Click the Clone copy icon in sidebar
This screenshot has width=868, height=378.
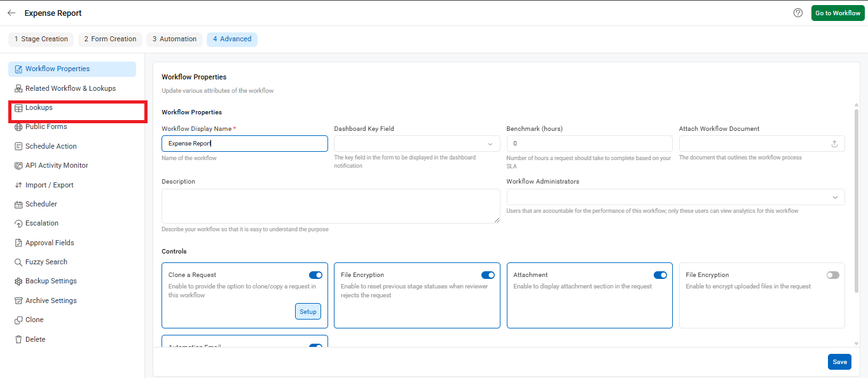pos(18,320)
